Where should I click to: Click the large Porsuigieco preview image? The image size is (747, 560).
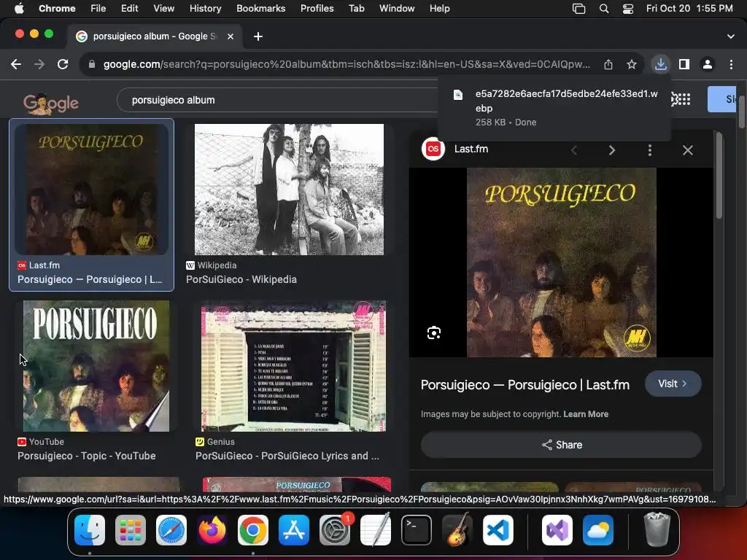tap(561, 262)
